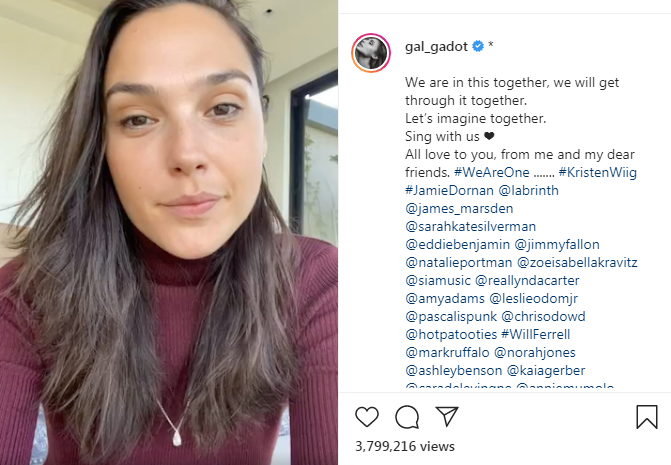This screenshot has height=465, width=671.
Task: Click the video of the woman to play
Action: tap(169, 232)
